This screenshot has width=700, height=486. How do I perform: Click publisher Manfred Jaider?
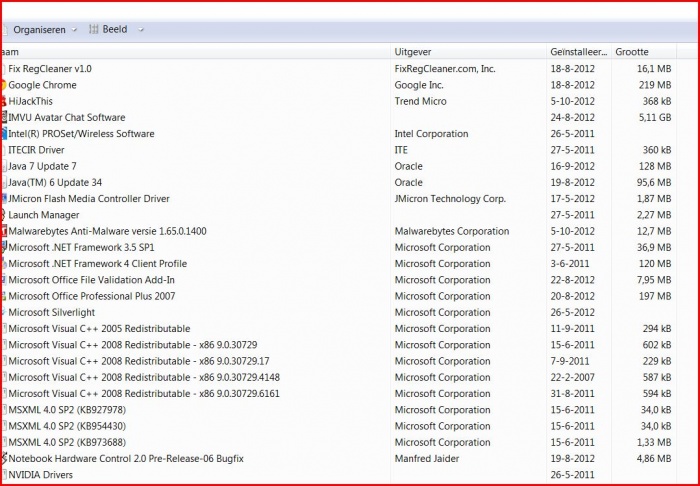point(426,458)
